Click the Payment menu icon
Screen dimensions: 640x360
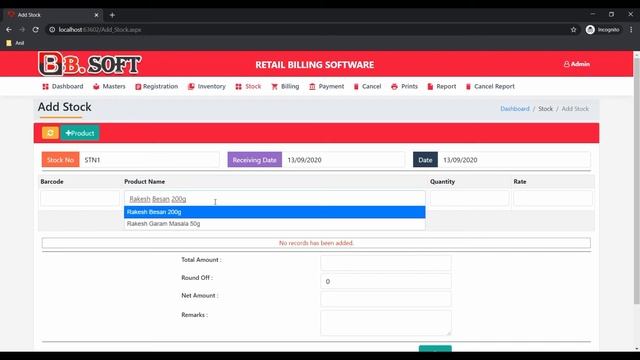(312, 87)
